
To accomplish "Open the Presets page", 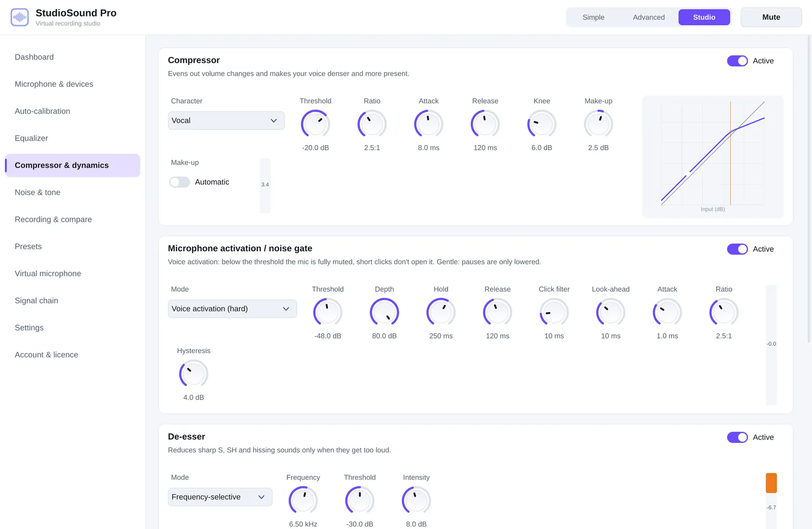I will [x=73, y=247].
